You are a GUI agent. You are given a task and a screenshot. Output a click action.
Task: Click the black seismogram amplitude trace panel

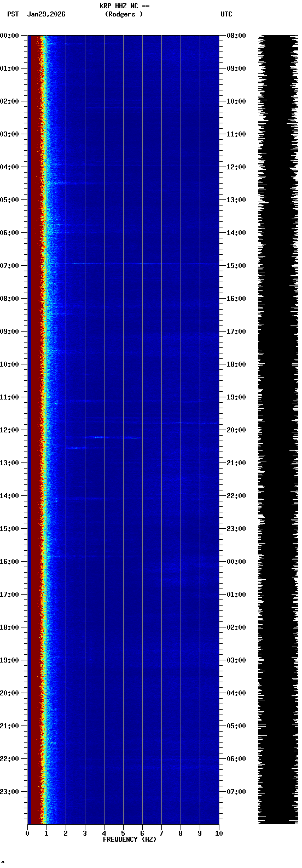tap(278, 430)
